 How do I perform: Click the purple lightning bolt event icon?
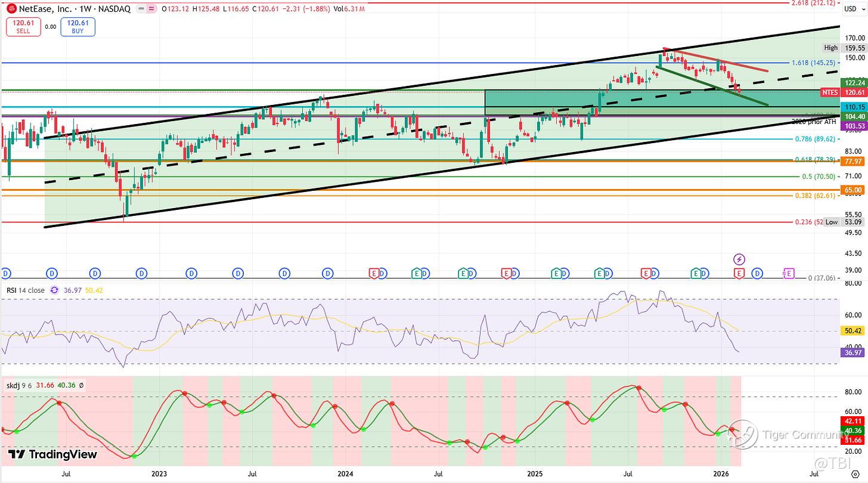(x=739, y=259)
